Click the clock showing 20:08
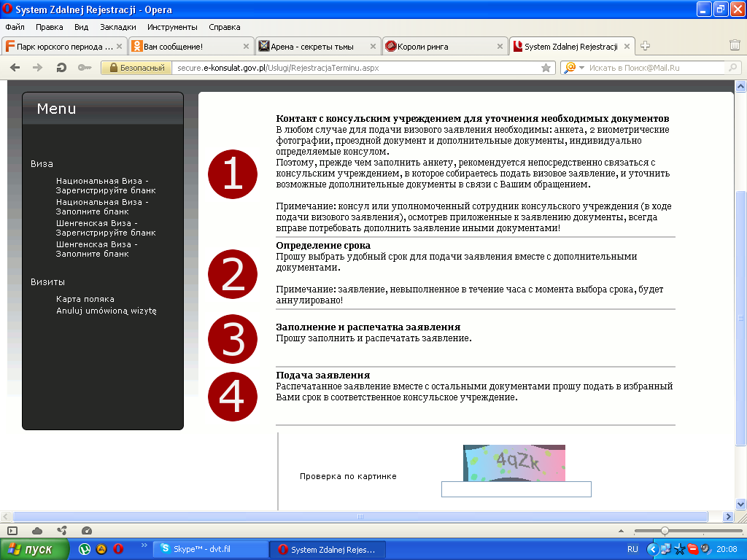The height and width of the screenshot is (560, 747). pos(727,549)
